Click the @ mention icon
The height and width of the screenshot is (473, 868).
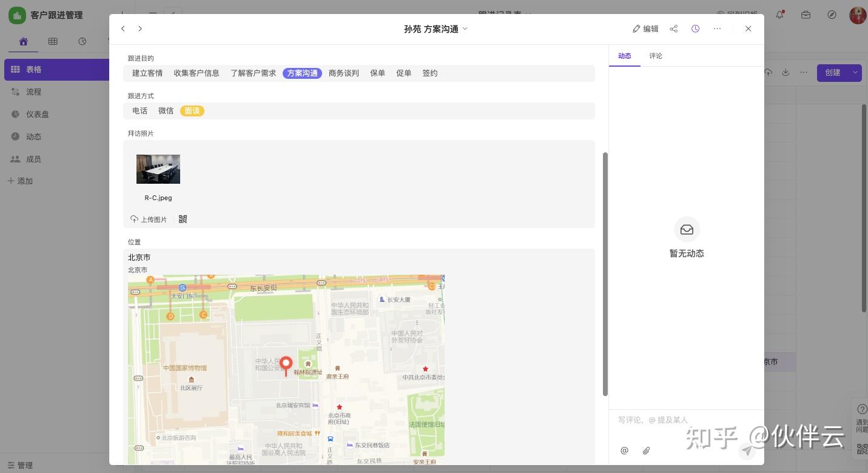click(625, 451)
